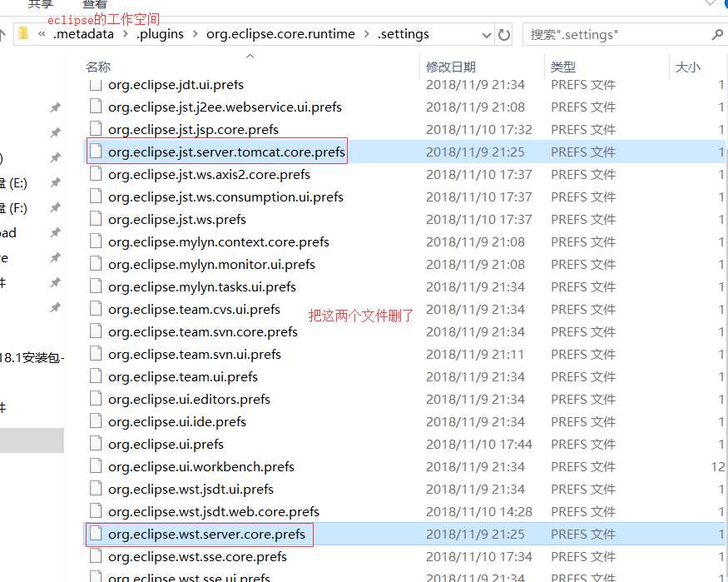This screenshot has height=582, width=728.
Task: Click the refresh button beside the address bar
Action: [503, 35]
